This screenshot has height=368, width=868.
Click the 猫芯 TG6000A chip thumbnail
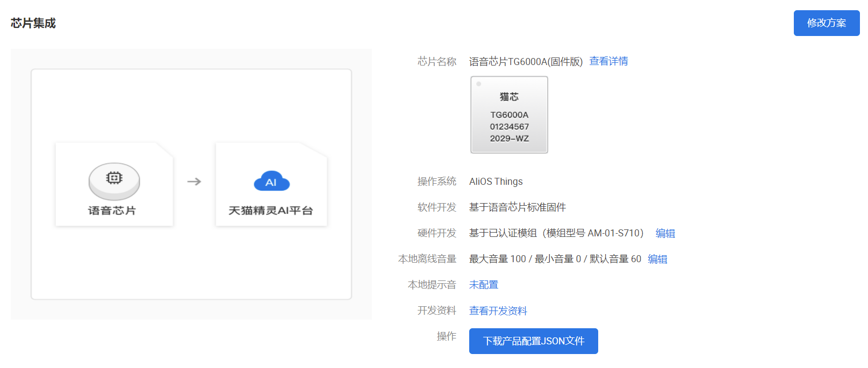pos(509,114)
